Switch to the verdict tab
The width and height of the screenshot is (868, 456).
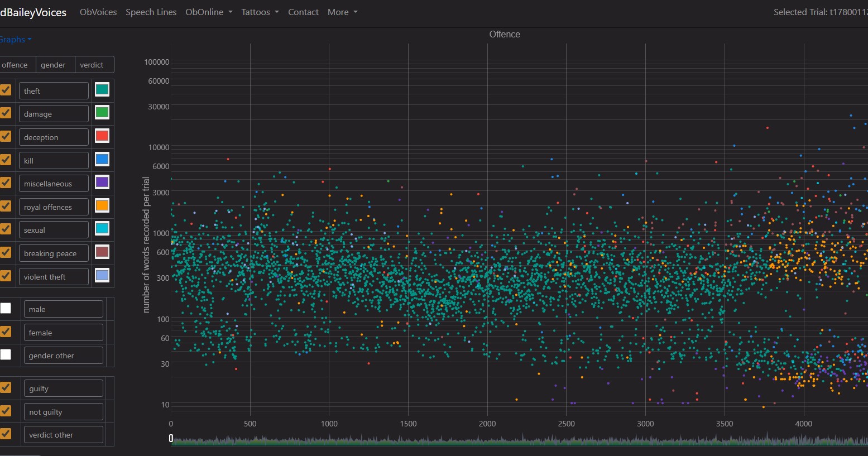pos(92,65)
